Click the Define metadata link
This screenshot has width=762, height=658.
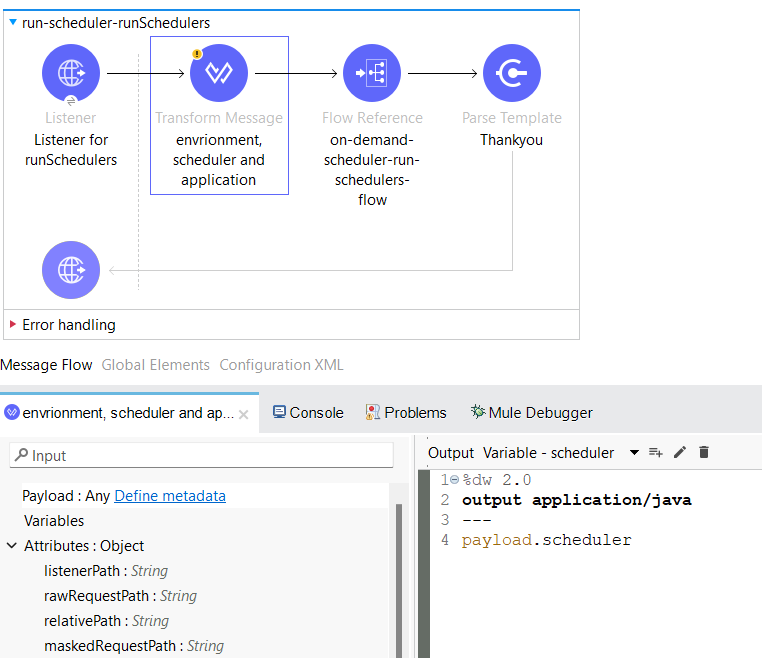(170, 496)
